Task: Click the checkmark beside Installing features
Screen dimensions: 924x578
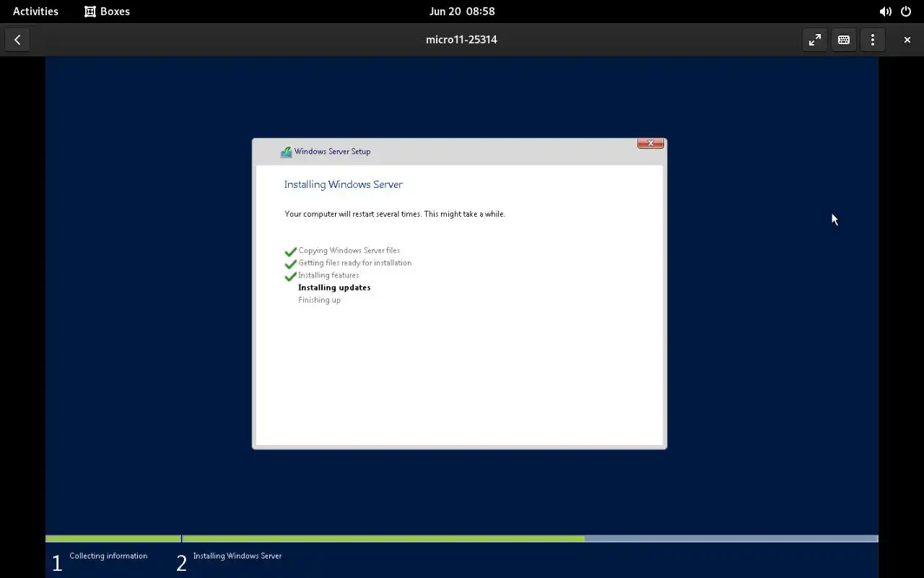Action: (290, 276)
